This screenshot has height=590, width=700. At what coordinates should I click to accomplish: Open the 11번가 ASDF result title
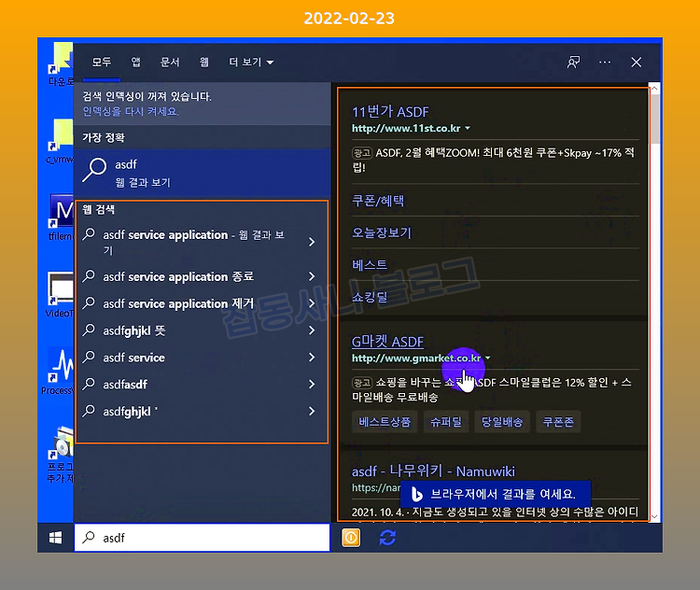pyautogui.click(x=390, y=112)
